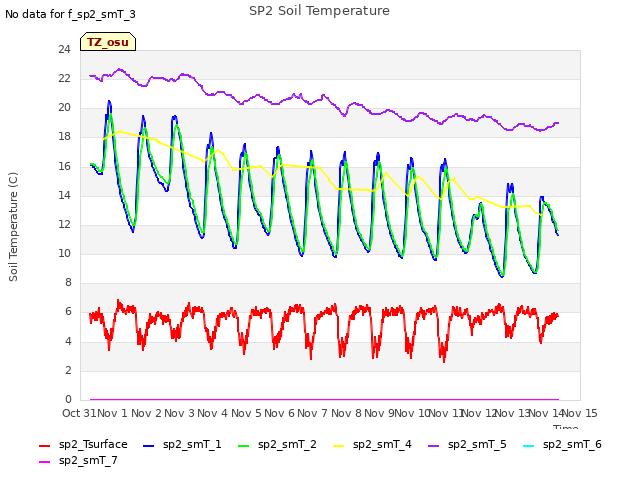Viewport: 640px width, 480px height.
Task: Click the Nov 4 x-axis tick label
Action: click(213, 413)
